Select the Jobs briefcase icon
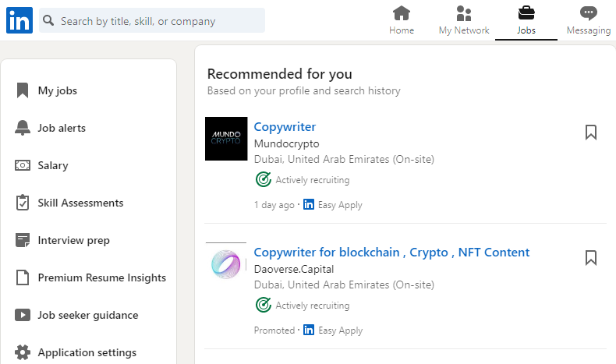Image resolution: width=616 pixels, height=364 pixels. [x=526, y=13]
